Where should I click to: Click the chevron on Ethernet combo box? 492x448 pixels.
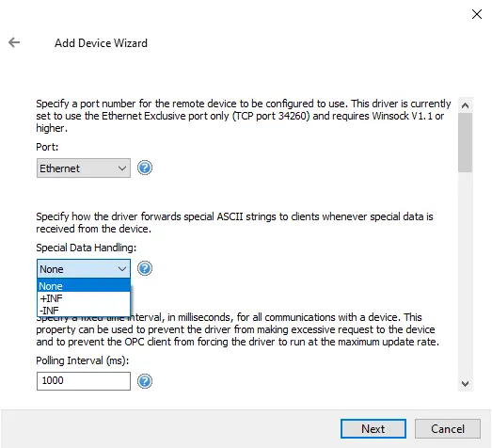coord(122,168)
